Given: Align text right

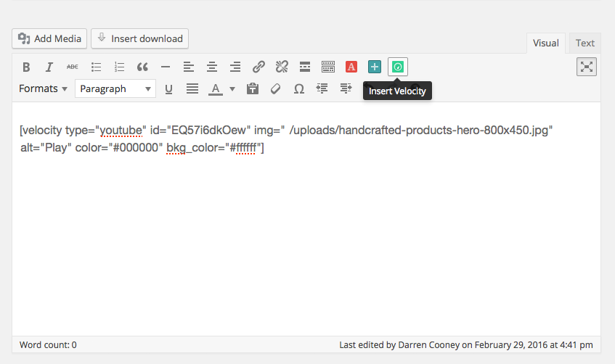Looking at the screenshot, I should [x=235, y=67].
